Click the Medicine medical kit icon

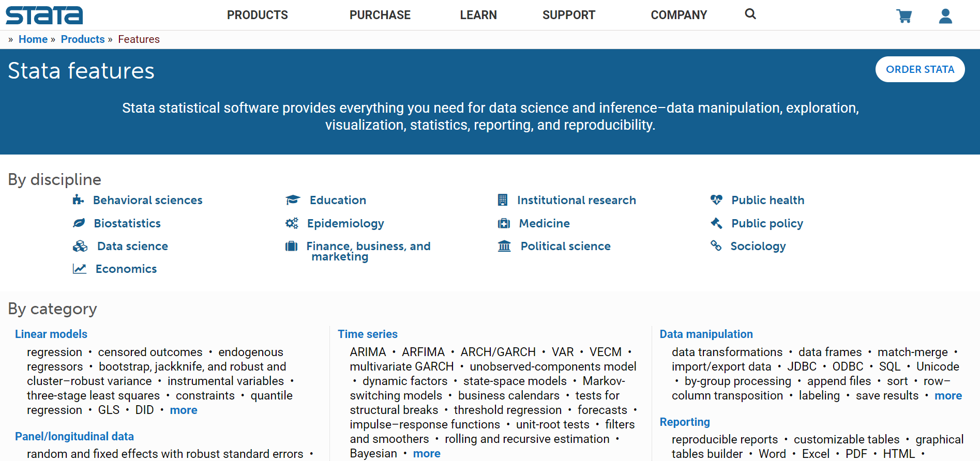504,223
